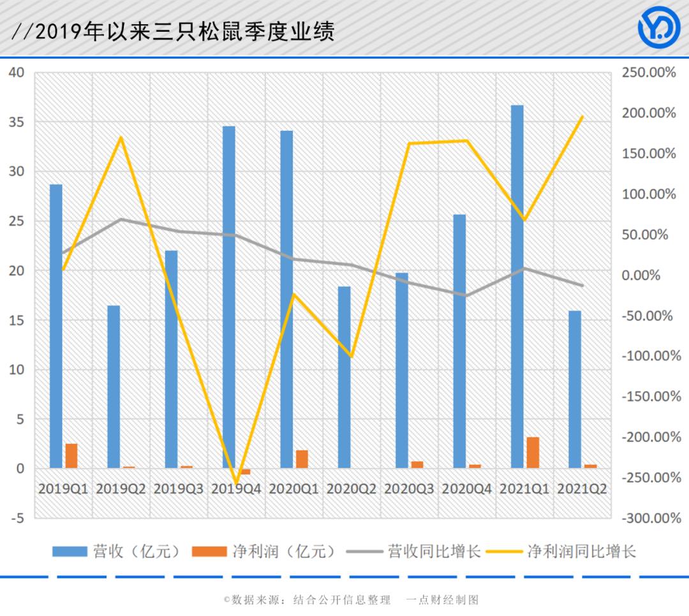Click the 2019Q4 blue revenue bar
The width and height of the screenshot is (689, 616).
tap(229, 297)
